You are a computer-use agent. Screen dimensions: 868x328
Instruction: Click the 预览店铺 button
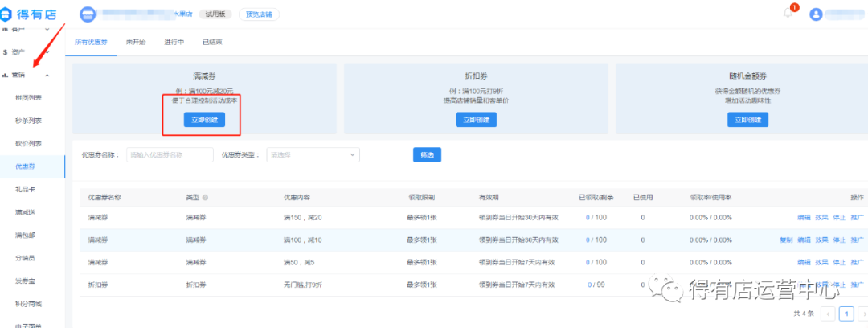(259, 15)
